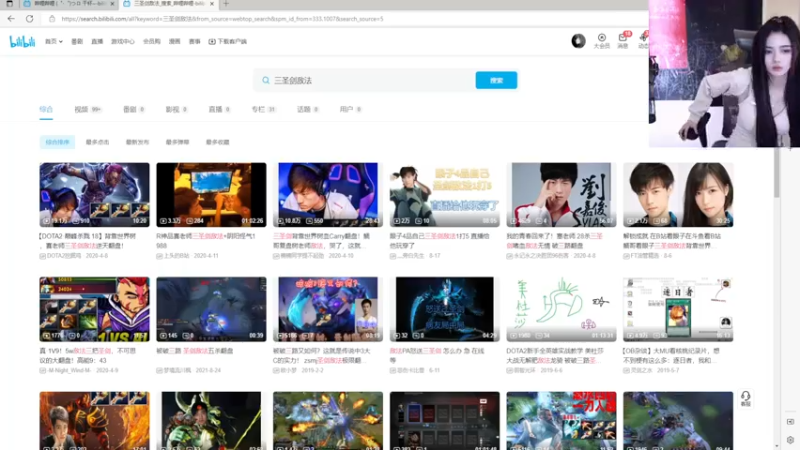Open a new browser tab with plus
Image resolution: width=800 pixels, height=450 pixels.
click(226, 4)
